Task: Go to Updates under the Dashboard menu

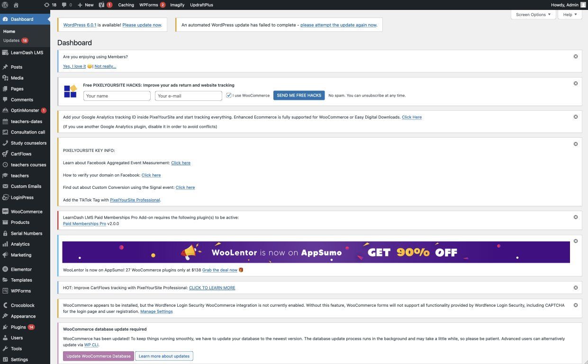Action: tap(16, 40)
